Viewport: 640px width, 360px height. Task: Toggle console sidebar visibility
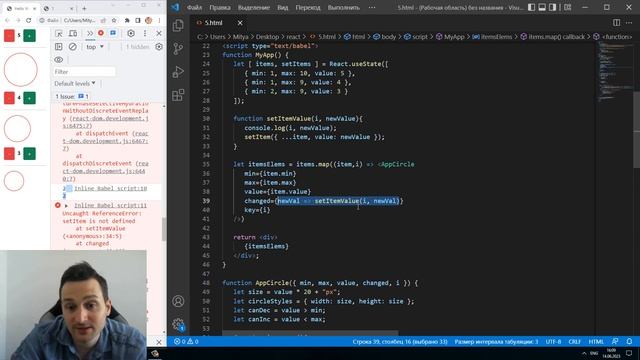(x=59, y=47)
